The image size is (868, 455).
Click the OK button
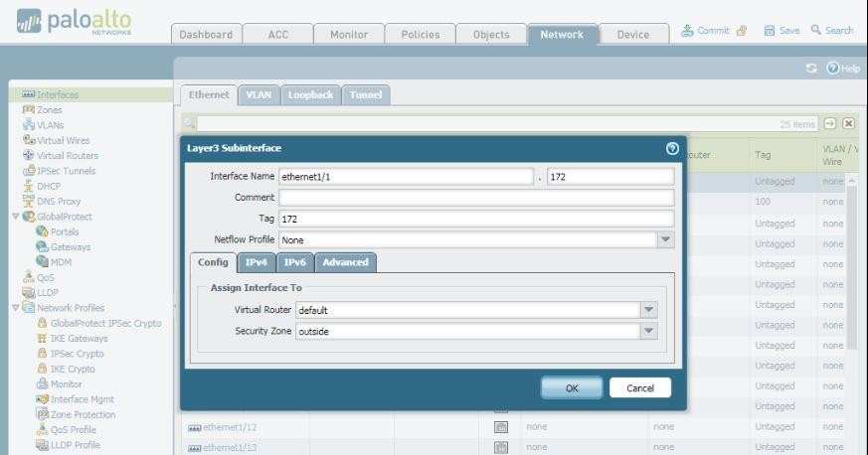[571, 388]
